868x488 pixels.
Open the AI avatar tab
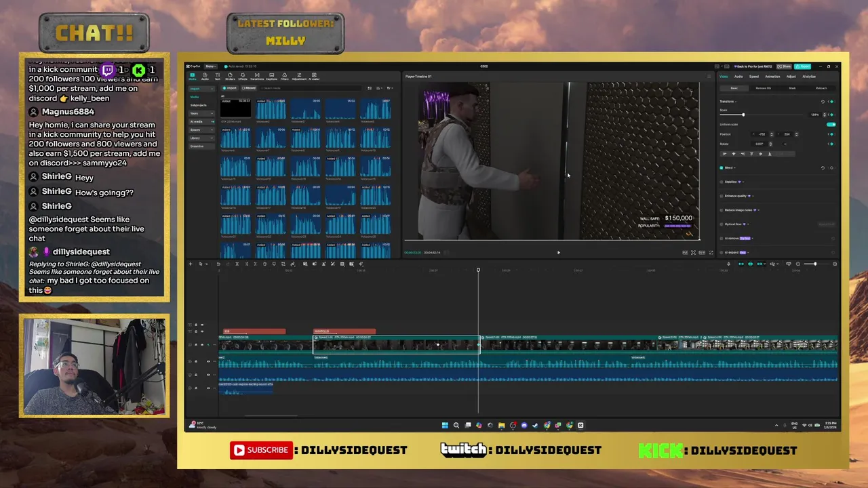(x=314, y=77)
